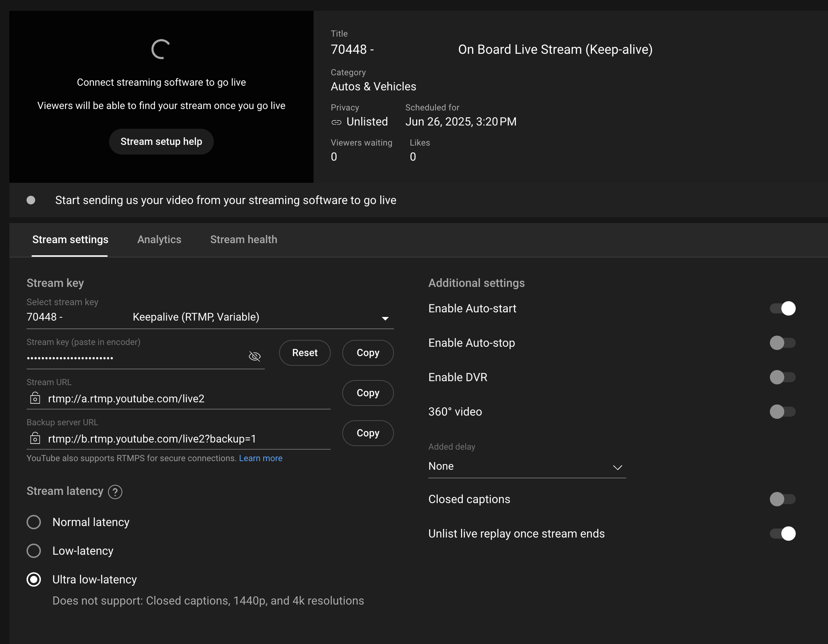This screenshot has height=644, width=828.
Task: Open the Learn more link about RTMPS
Action: [260, 458]
